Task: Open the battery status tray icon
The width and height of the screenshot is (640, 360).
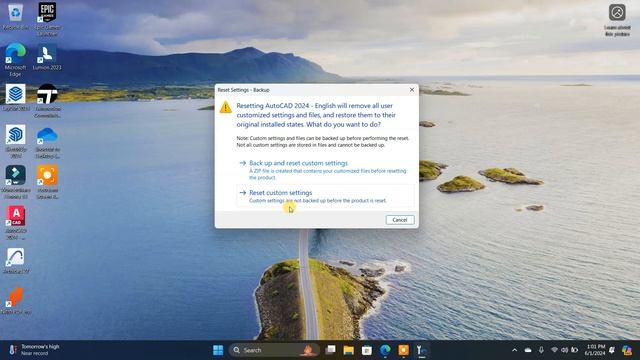Action: point(575,350)
